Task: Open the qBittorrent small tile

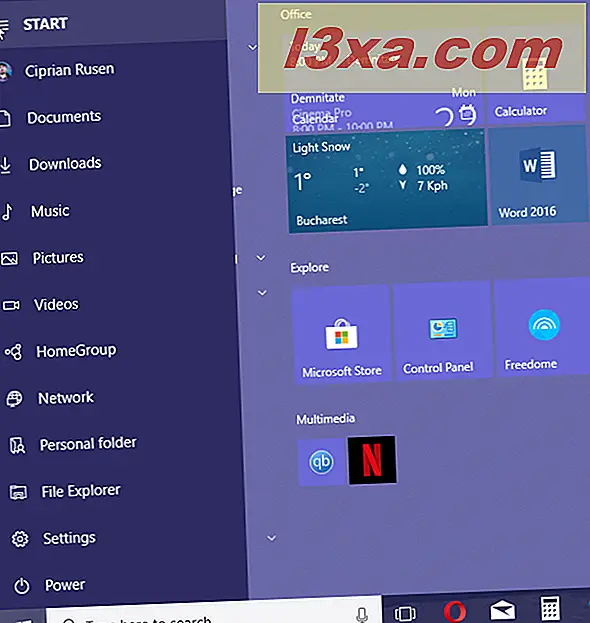Action: point(321,462)
